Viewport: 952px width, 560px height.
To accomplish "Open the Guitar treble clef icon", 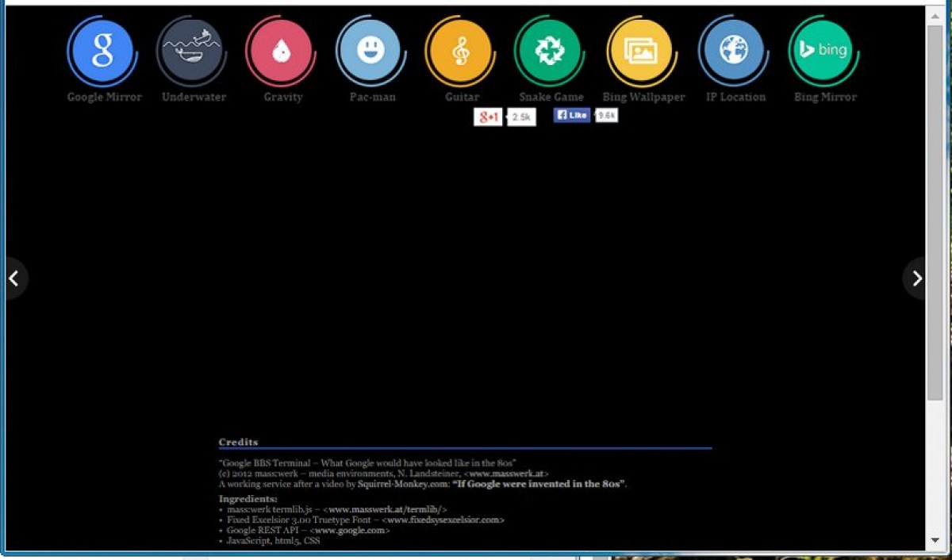I will (460, 52).
